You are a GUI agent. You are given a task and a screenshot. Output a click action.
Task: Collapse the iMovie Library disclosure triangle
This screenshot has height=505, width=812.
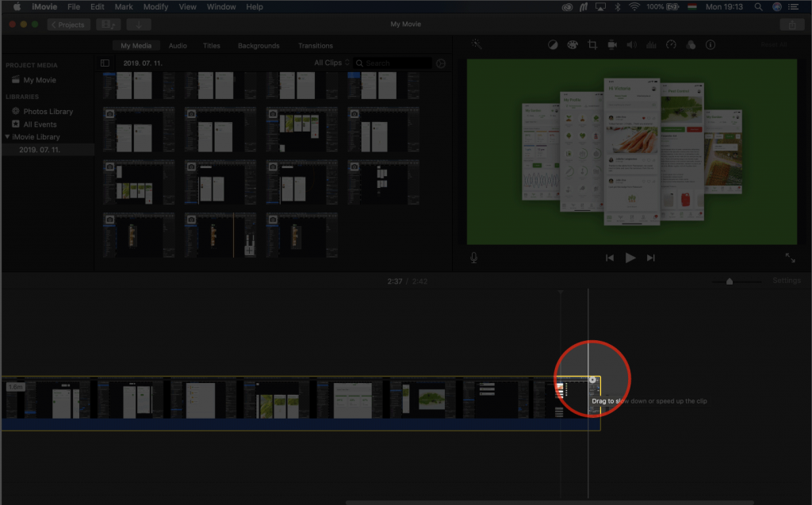coord(7,136)
